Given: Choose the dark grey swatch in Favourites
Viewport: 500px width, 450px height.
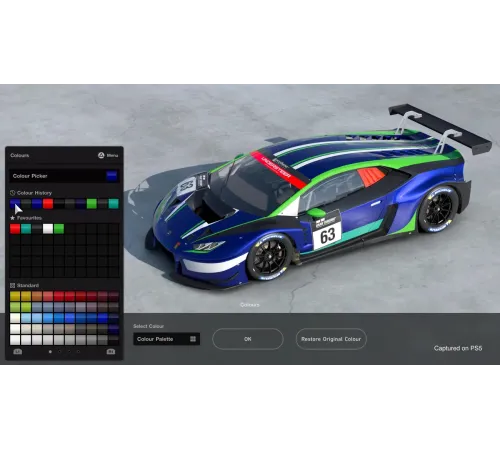Looking at the screenshot, I should [37, 229].
